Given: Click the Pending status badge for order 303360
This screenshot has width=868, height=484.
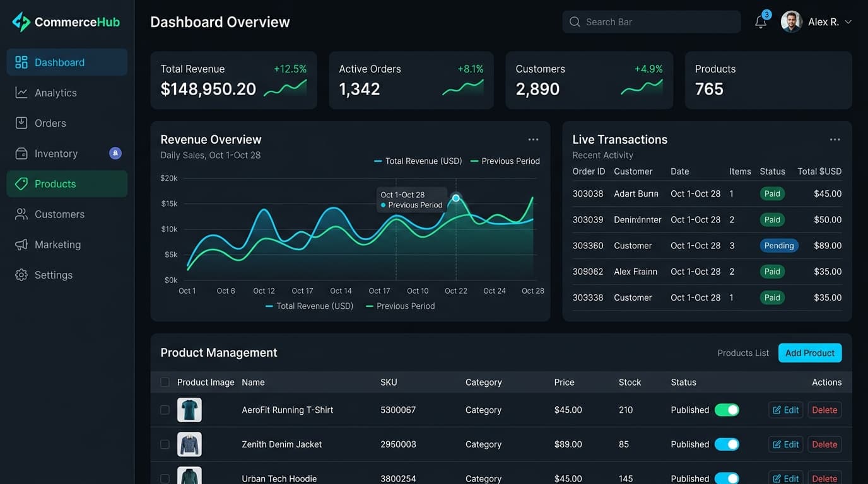Looking at the screenshot, I should pyautogui.click(x=779, y=246).
